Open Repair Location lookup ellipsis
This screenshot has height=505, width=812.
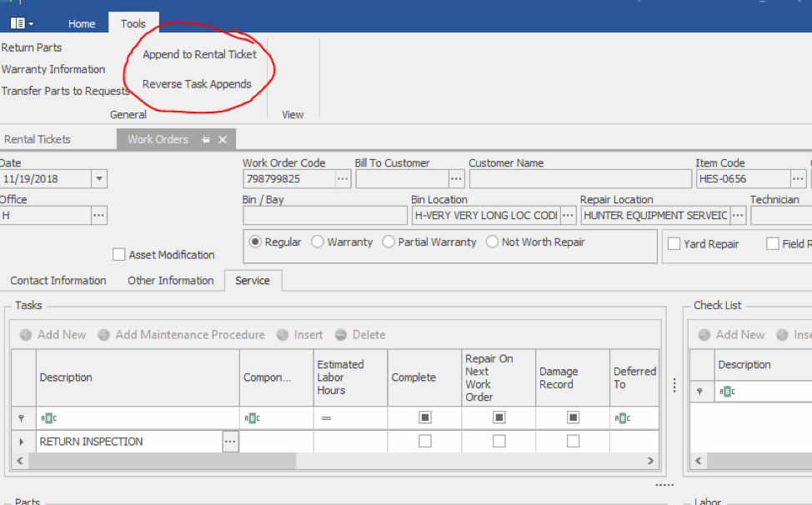[x=738, y=215]
